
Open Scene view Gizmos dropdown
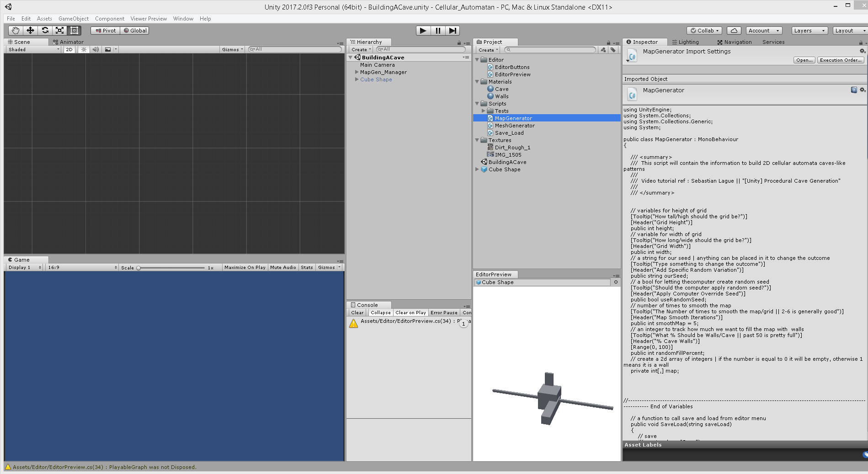pos(232,49)
